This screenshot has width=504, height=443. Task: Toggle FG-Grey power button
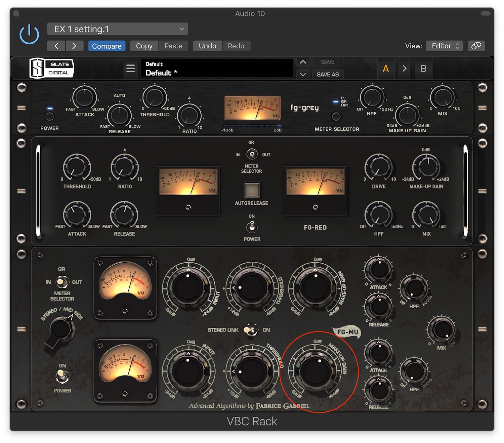50,117
